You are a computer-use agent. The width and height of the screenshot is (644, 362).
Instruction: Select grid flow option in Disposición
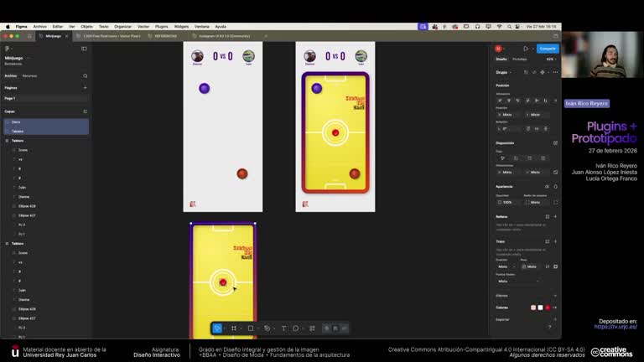click(x=543, y=158)
